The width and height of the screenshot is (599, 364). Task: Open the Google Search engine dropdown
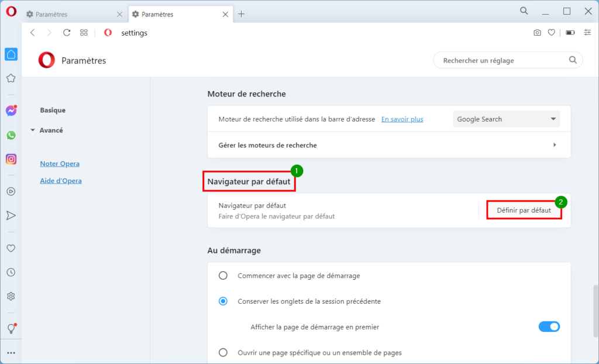(x=506, y=119)
